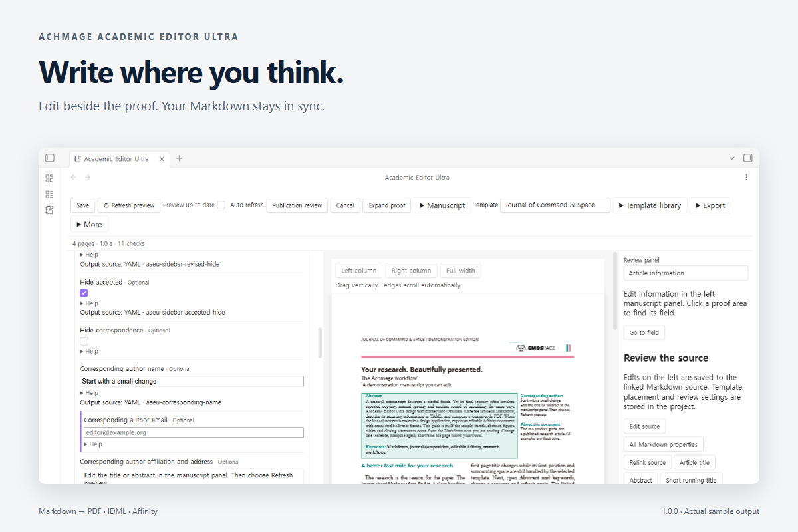This screenshot has width=798, height=532.
Task: Click the Relink source button
Action: 647,462
